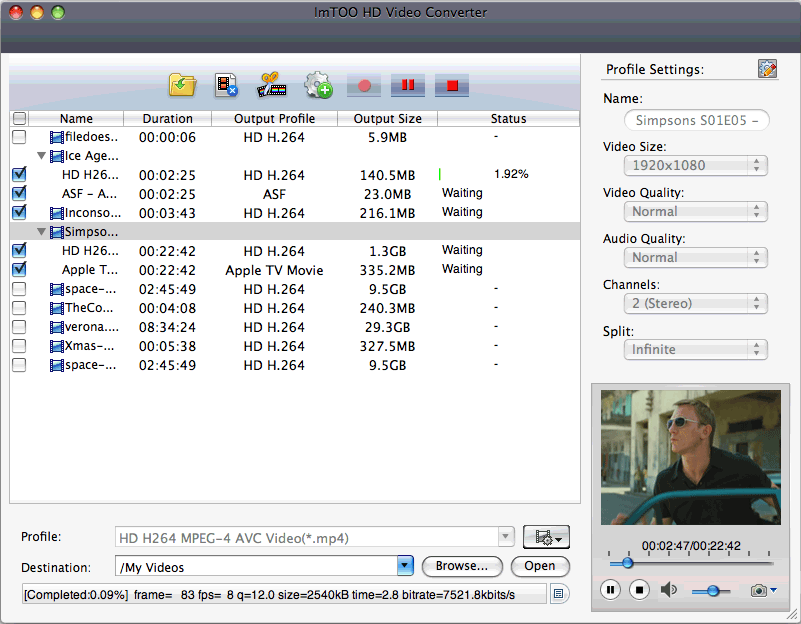
Task: Click the verona file film icon
Action: tap(56, 327)
